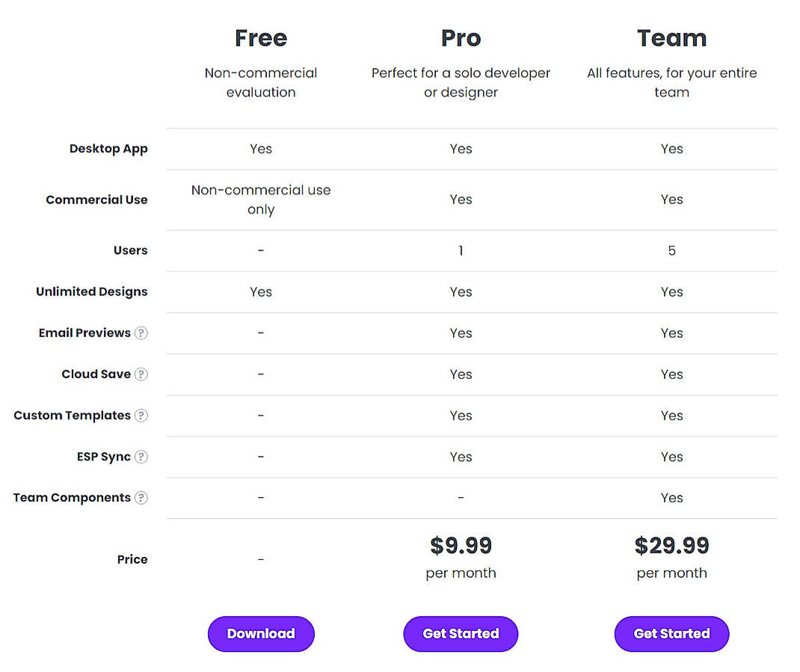Open the Team Components question mark icon
Screen dimensions: 800x672
coord(141,498)
